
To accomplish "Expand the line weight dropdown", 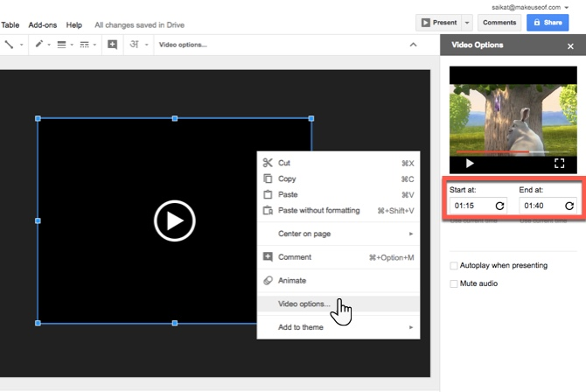I will click(66, 45).
